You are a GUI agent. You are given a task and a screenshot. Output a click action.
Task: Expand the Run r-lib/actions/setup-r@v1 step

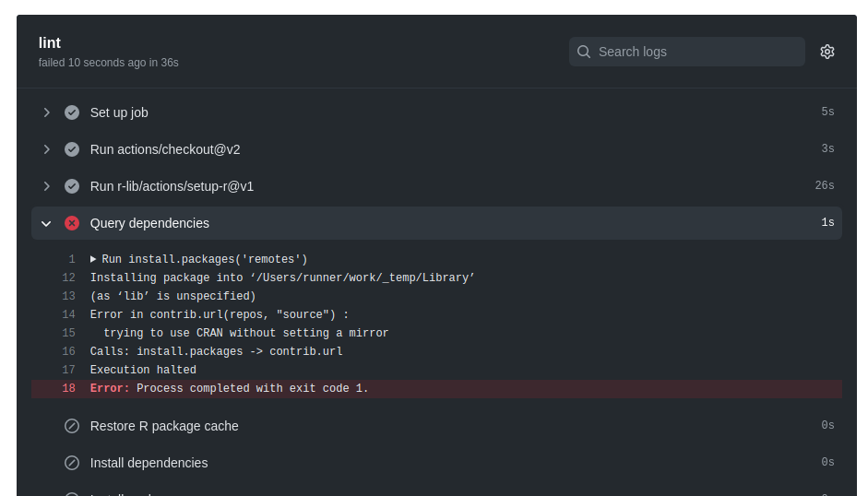[x=46, y=186]
